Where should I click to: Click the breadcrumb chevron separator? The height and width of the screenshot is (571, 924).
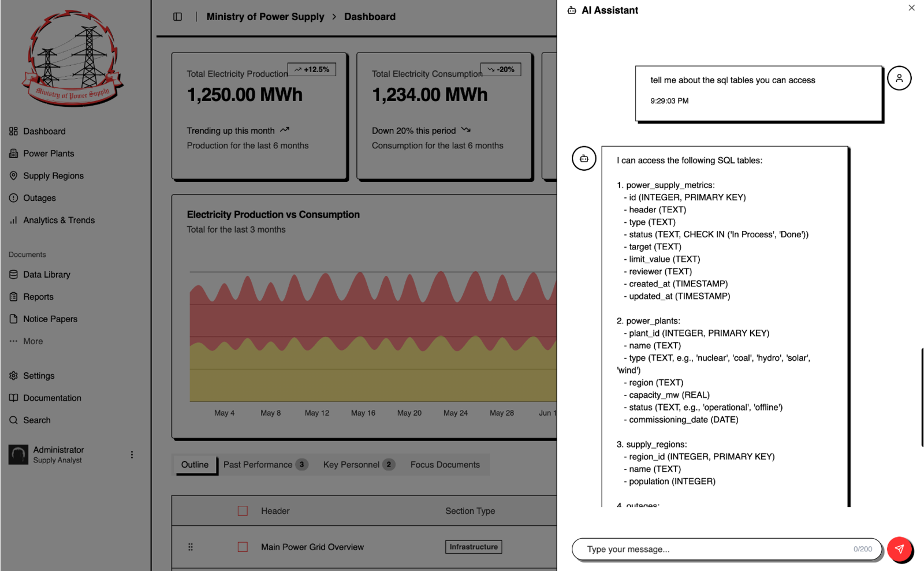coord(334,17)
